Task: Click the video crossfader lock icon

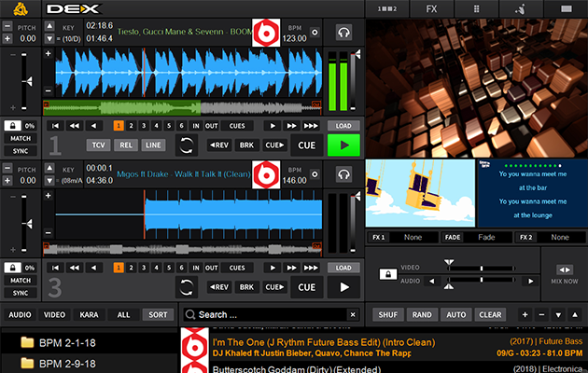Action: click(385, 274)
